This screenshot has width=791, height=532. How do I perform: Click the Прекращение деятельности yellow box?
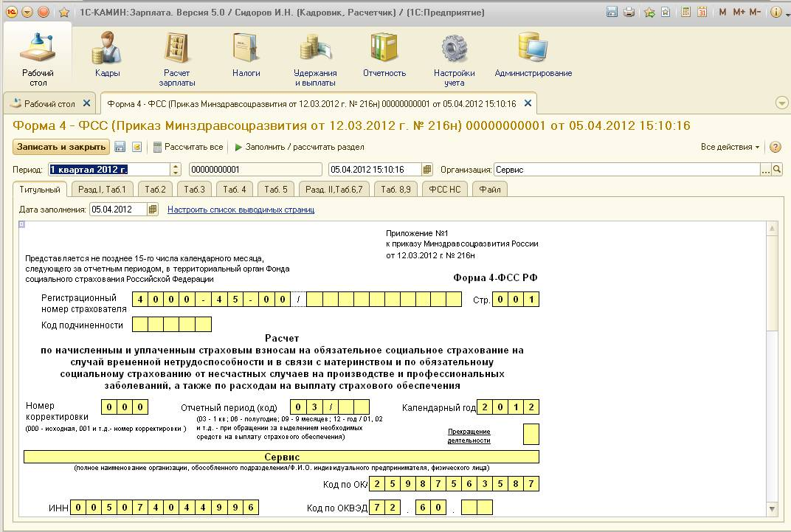pos(531,434)
